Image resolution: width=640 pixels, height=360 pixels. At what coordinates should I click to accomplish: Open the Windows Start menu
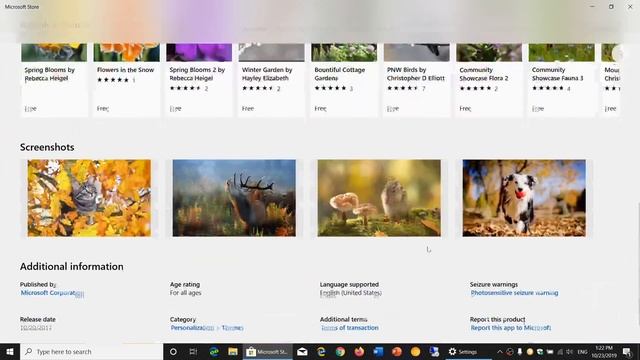coord(10,351)
